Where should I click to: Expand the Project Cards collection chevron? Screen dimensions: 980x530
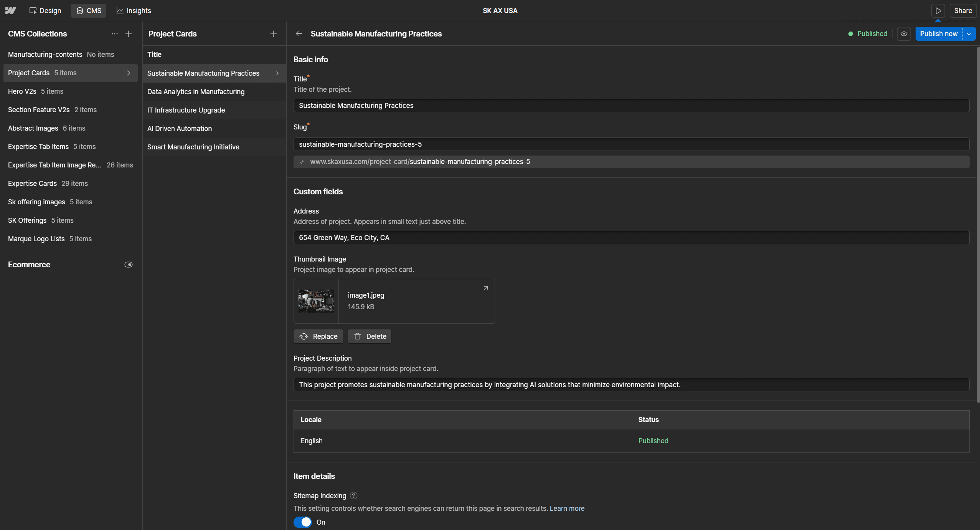pyautogui.click(x=128, y=73)
